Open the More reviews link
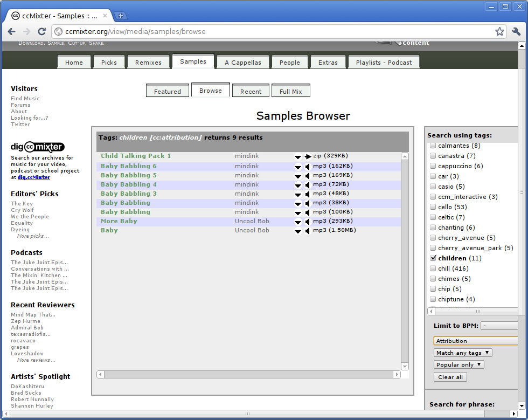This screenshot has height=420, width=528. [36, 360]
